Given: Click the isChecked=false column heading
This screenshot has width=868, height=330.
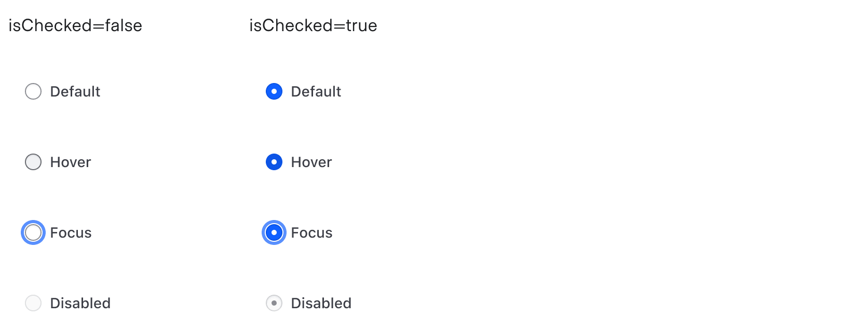Looking at the screenshot, I should (x=75, y=25).
